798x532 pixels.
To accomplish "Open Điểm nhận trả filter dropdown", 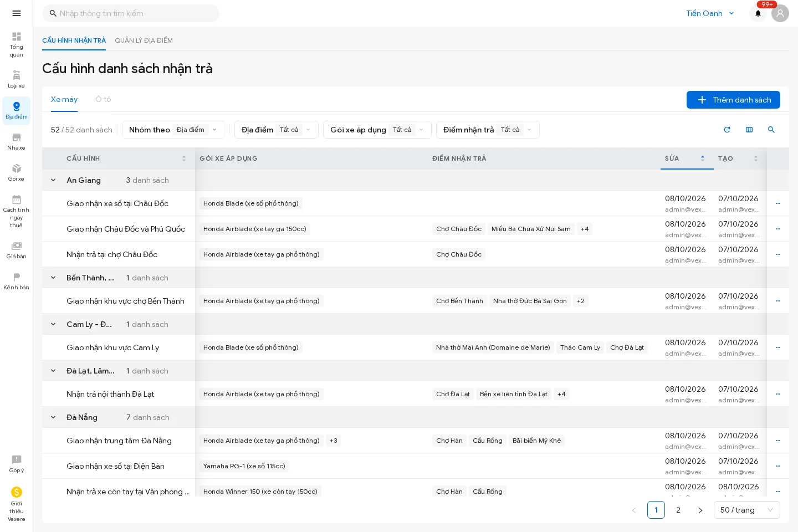I will 488,130.
